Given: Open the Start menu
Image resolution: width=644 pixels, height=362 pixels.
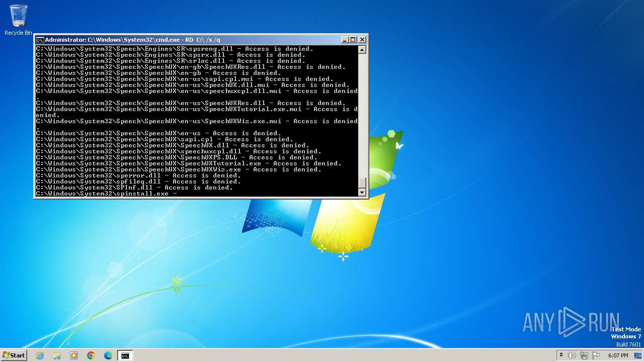Looking at the screenshot, I should click(x=14, y=355).
